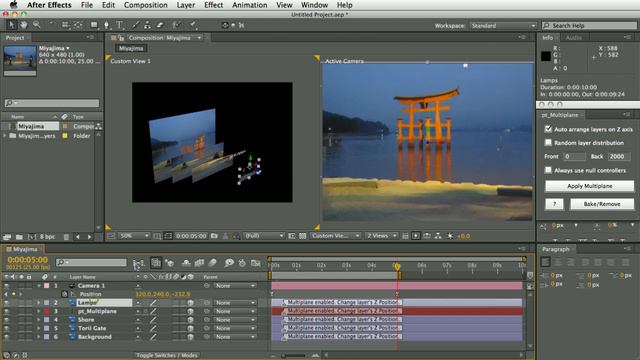Open the Composition menu
The width and height of the screenshot is (640, 360).
(146, 5)
